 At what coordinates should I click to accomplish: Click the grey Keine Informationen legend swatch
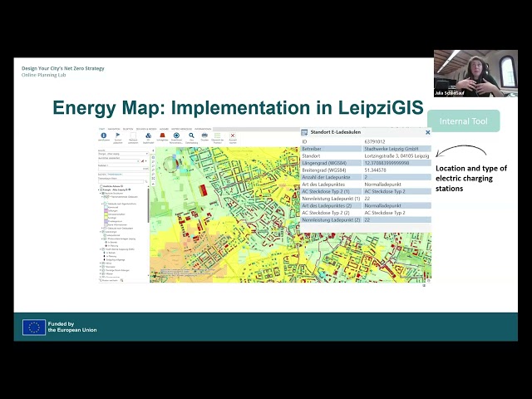[106, 224]
